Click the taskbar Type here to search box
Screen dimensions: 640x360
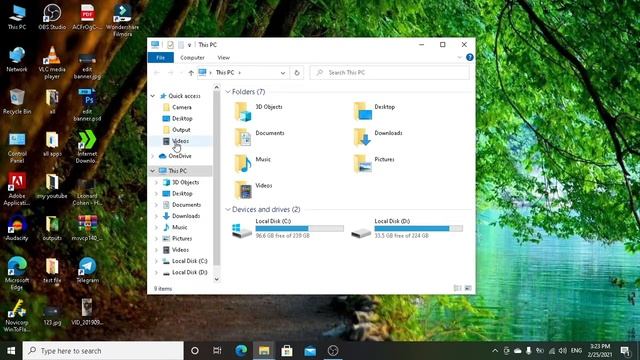[103, 351]
